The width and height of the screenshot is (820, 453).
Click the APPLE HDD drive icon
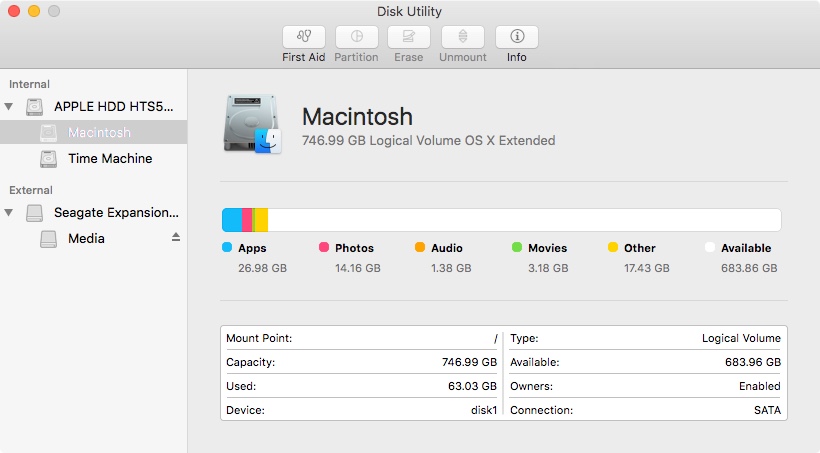pos(35,107)
